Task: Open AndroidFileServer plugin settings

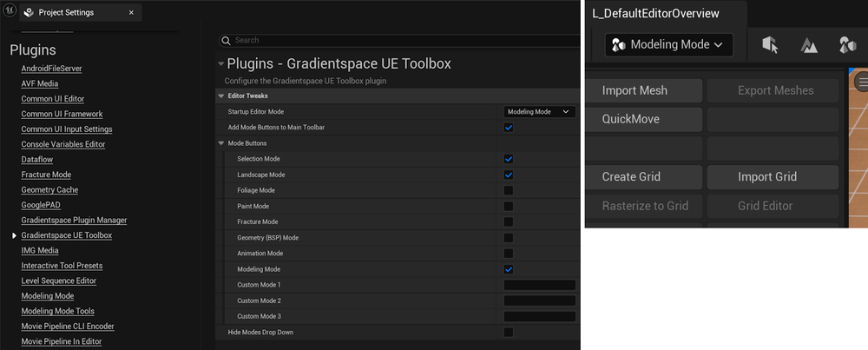Action: pos(51,69)
